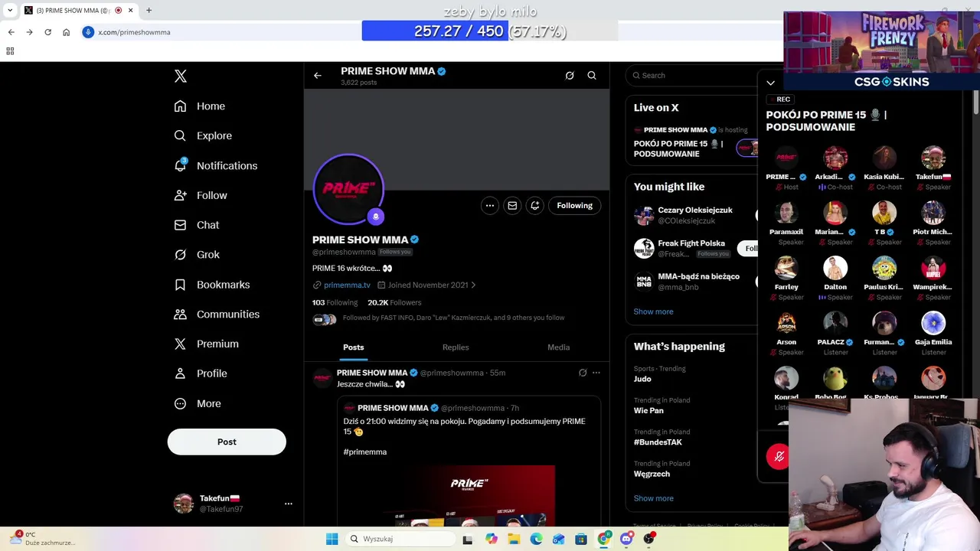Image resolution: width=980 pixels, height=551 pixels.
Task: Click the message envelope button on profile
Action: pos(512,205)
